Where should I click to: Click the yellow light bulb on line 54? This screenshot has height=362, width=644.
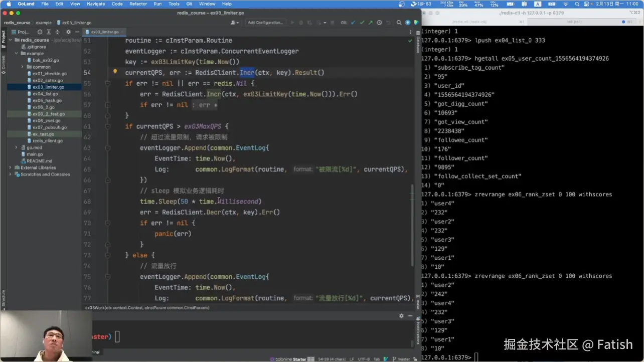(115, 73)
